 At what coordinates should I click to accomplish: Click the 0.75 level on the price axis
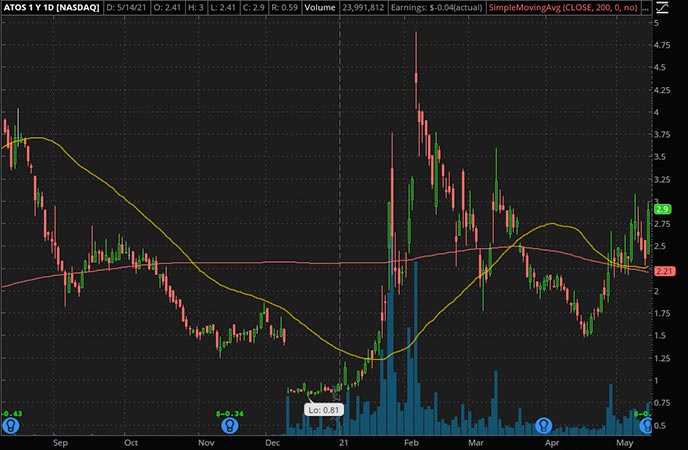[x=662, y=403]
